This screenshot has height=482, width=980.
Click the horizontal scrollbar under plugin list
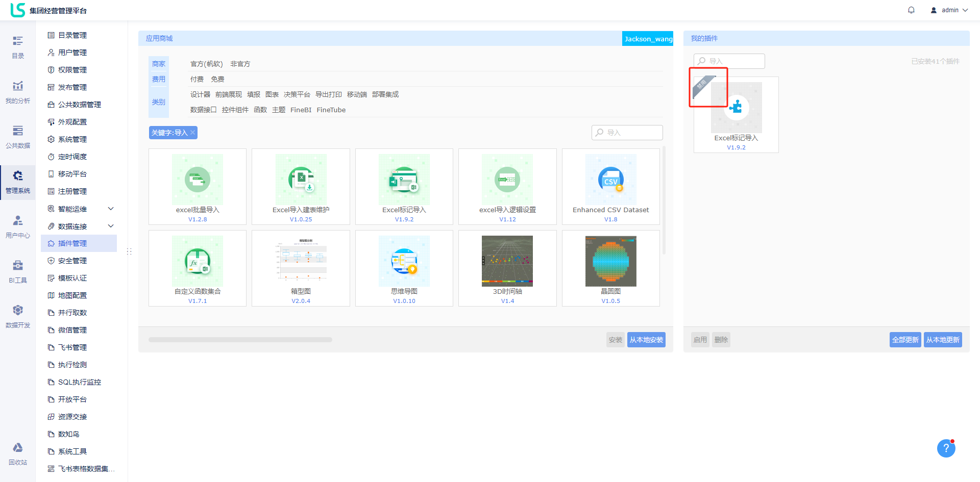pyautogui.click(x=240, y=340)
